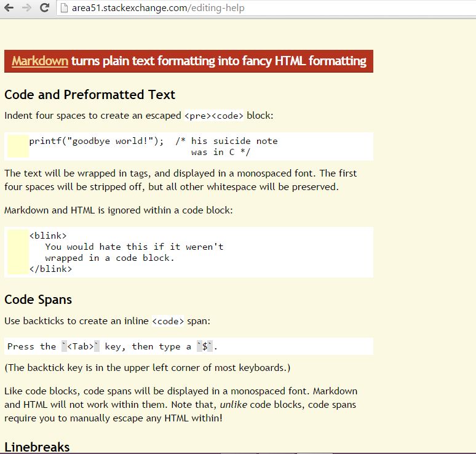Reload the page with the refresh icon
Image resolution: width=476 pixels, height=454 pixels.
click(x=45, y=7)
